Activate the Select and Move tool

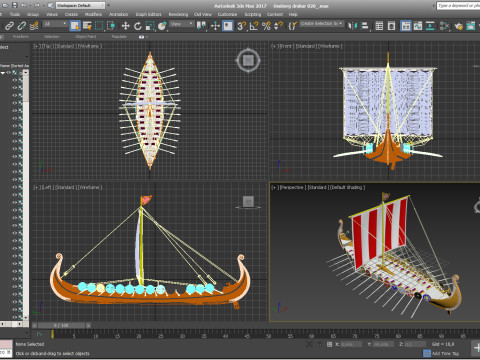click(125, 26)
